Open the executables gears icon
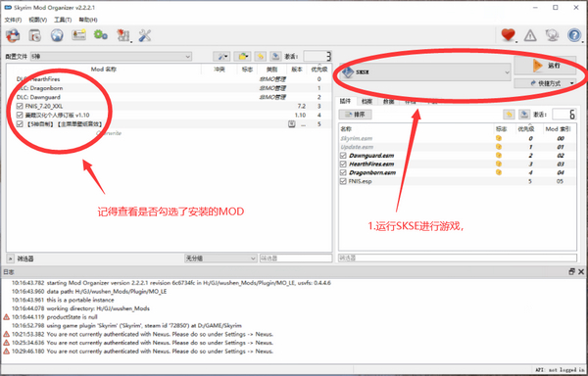This screenshot has width=588, height=376. (101, 35)
